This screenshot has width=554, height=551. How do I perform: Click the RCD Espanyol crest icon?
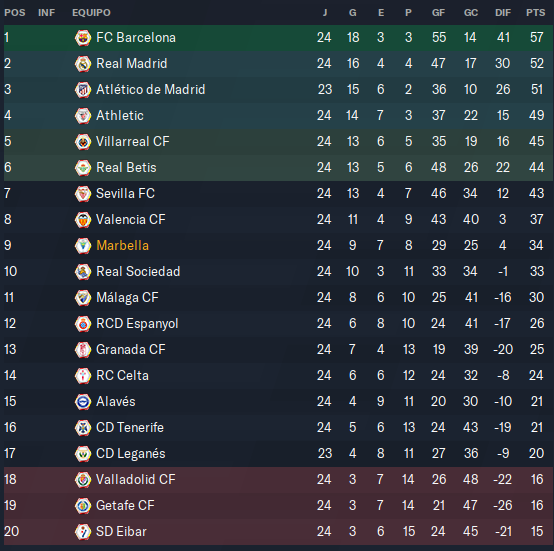(x=83, y=324)
